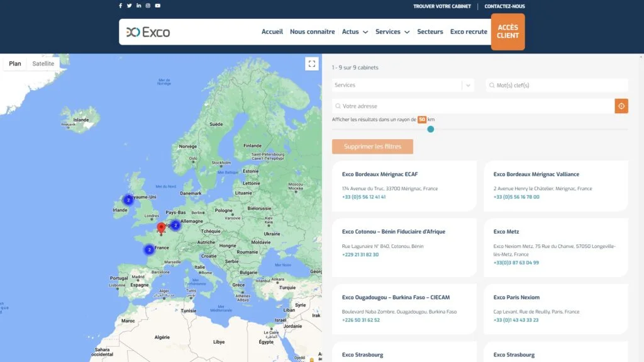Image resolution: width=644 pixels, height=362 pixels.
Task: Open the YouTube social icon
Action: (x=158, y=6)
